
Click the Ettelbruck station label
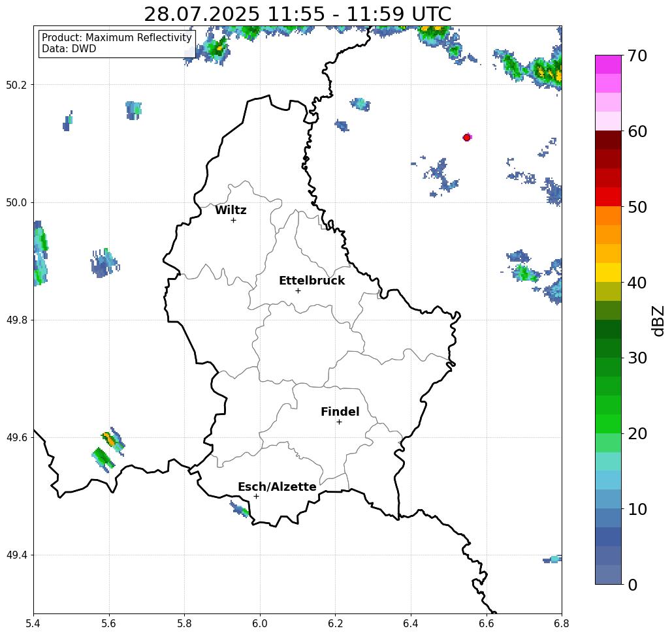(x=312, y=281)
